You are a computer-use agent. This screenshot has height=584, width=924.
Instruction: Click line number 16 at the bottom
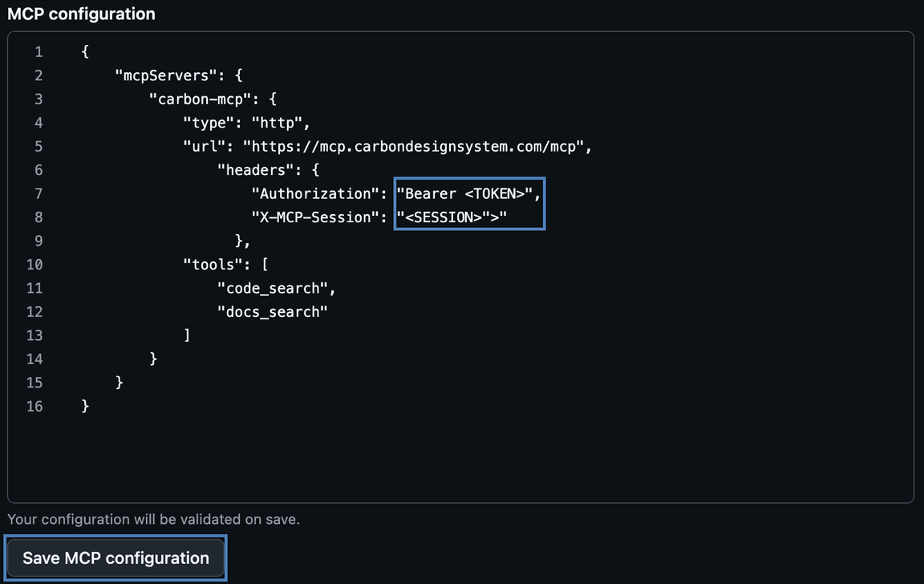click(34, 406)
